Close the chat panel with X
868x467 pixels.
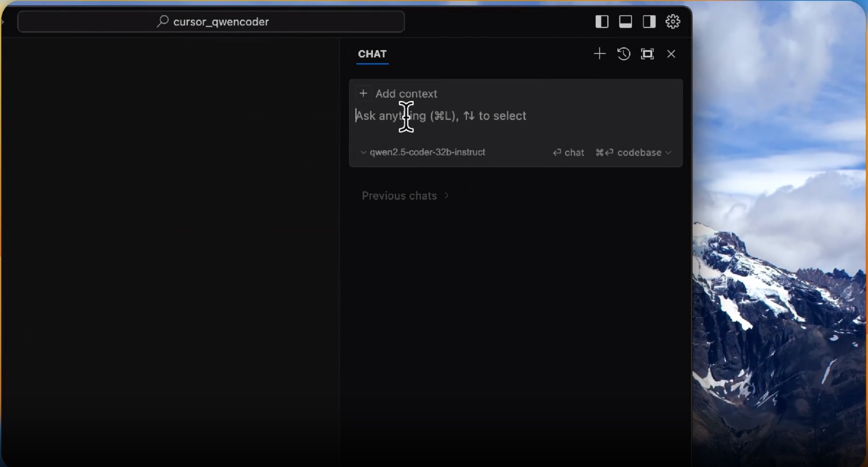[x=671, y=54]
